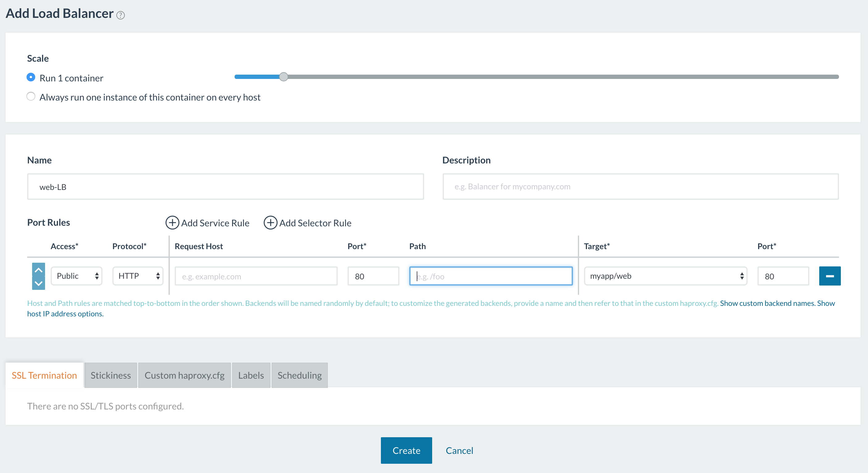
Task: Click the Port number input field
Action: tap(373, 276)
